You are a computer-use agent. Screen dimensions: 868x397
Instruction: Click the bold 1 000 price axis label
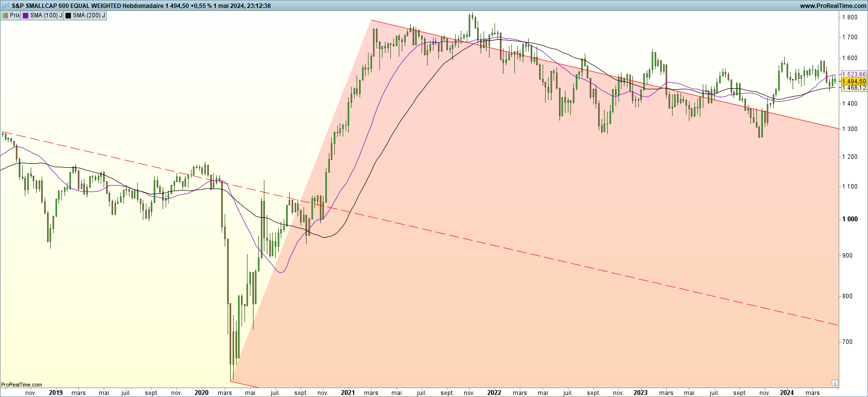coord(850,219)
